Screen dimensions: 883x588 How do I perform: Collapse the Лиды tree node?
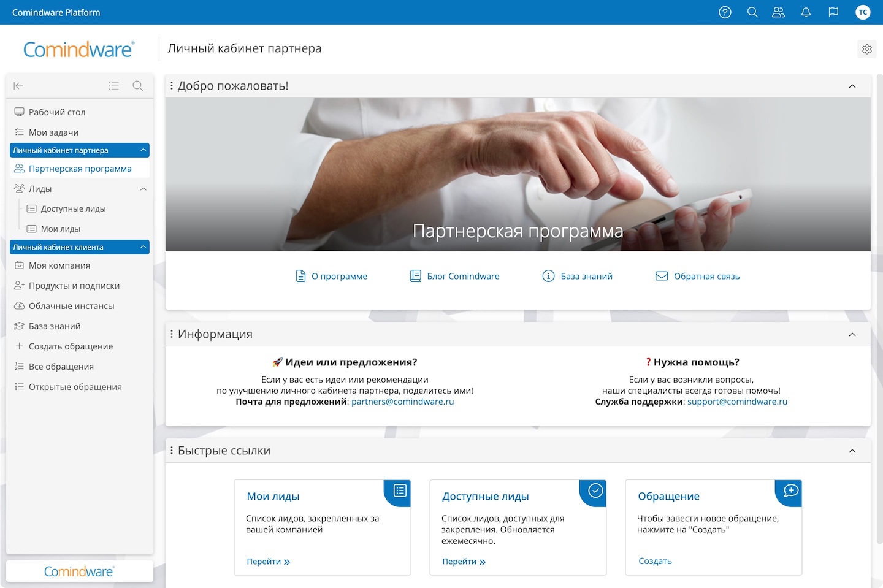143,189
